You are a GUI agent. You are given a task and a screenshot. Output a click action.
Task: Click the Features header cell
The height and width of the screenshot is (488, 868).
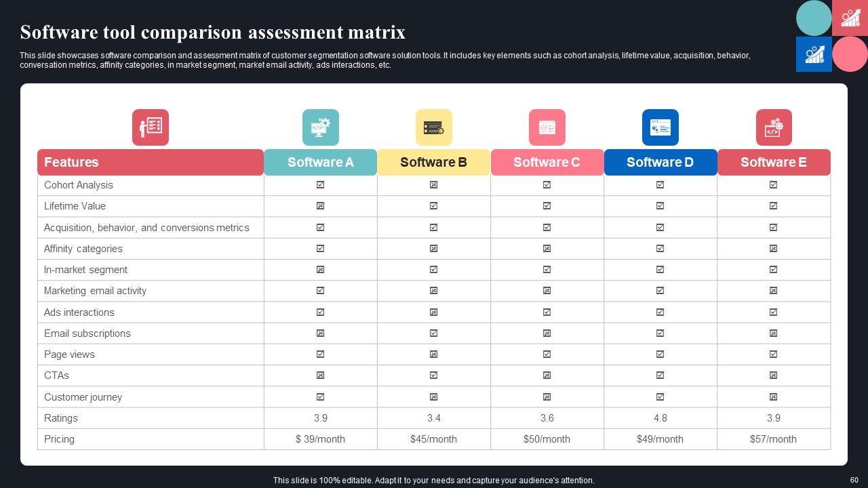151,163
